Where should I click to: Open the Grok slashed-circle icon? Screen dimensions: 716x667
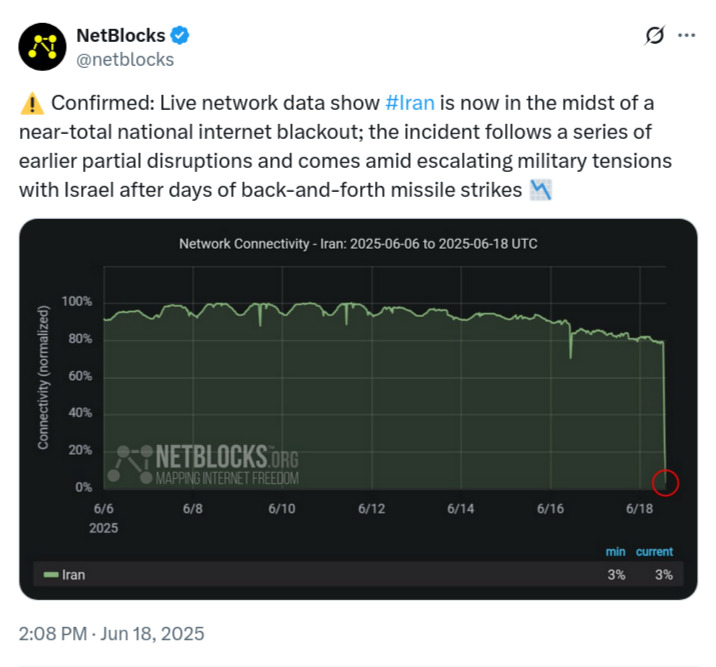[654, 35]
